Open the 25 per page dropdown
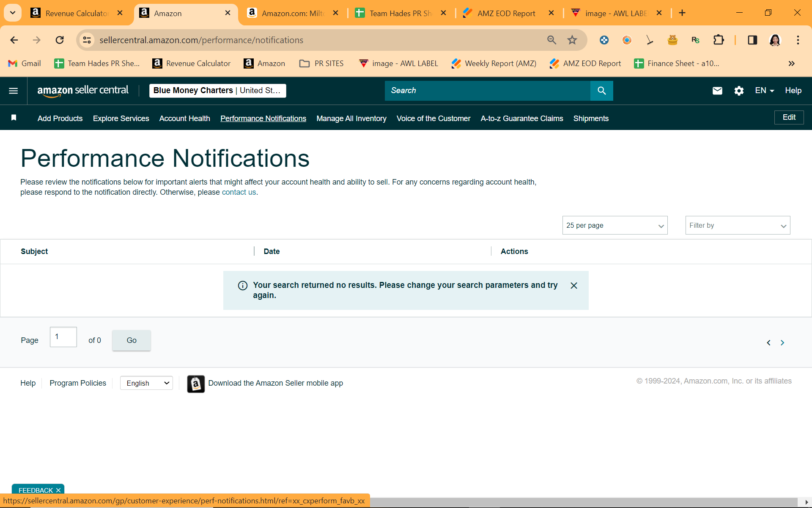Screen dimensions: 812x508 [x=615, y=225]
